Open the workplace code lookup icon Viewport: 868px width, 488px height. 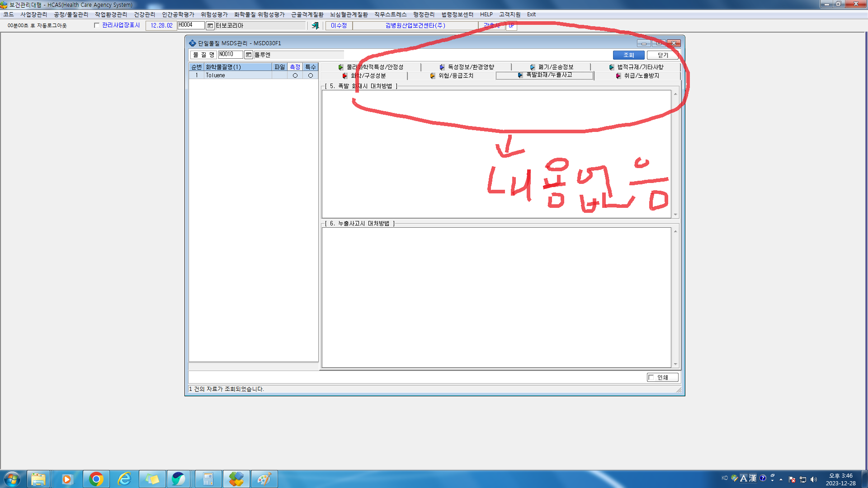210,26
